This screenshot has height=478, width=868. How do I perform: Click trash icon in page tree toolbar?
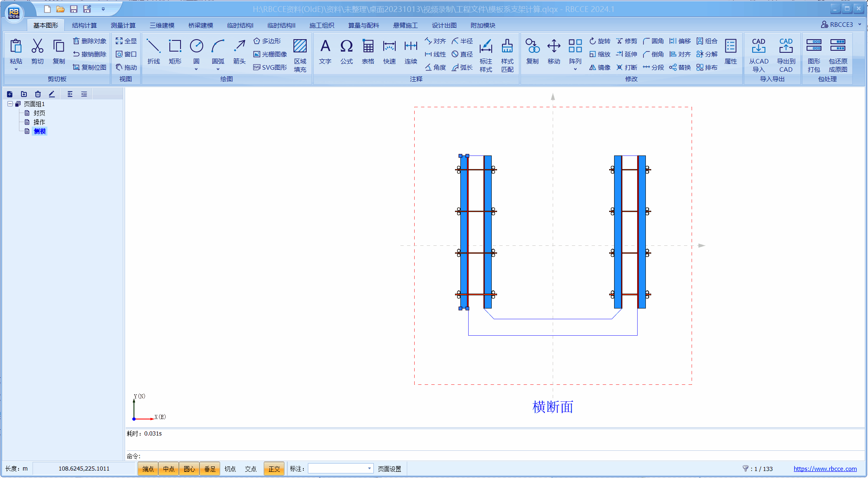pos(38,94)
